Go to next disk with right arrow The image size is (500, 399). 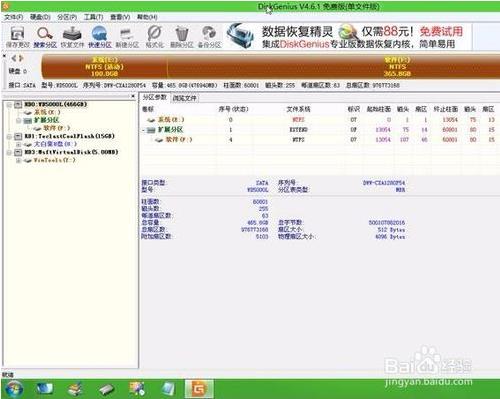(21, 58)
